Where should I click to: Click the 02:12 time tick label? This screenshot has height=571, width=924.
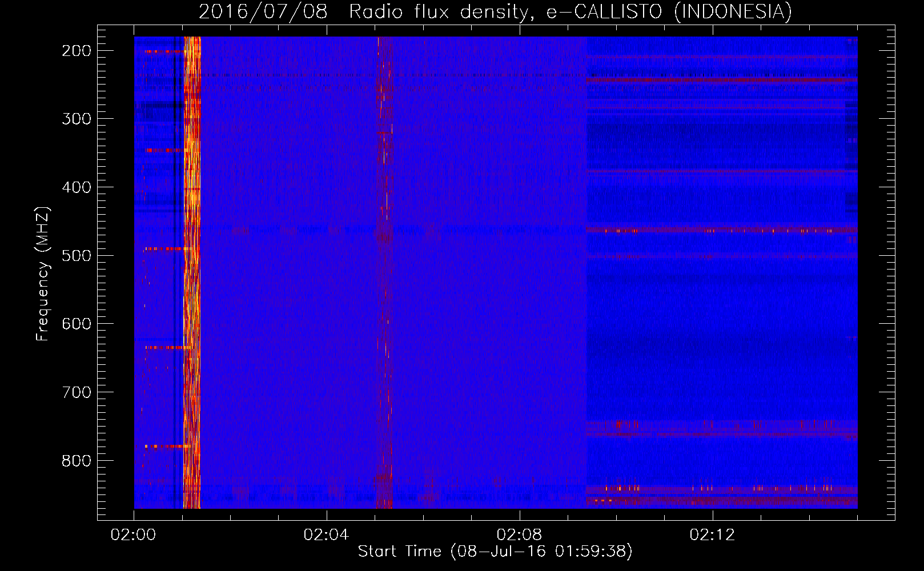[713, 535]
